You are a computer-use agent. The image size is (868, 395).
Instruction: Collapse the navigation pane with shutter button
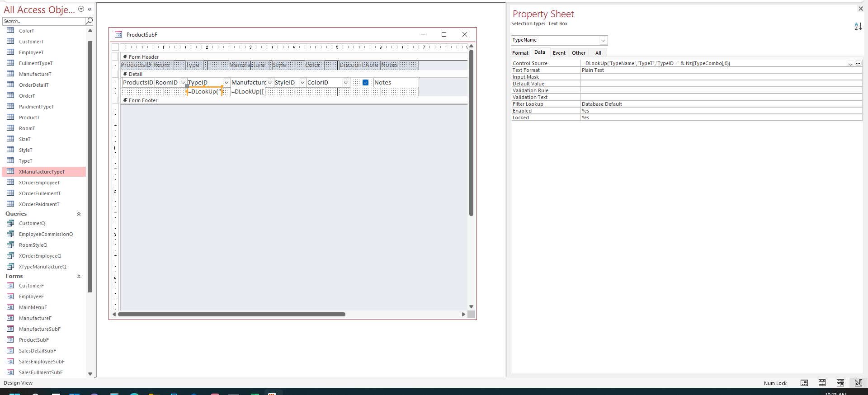click(x=90, y=9)
